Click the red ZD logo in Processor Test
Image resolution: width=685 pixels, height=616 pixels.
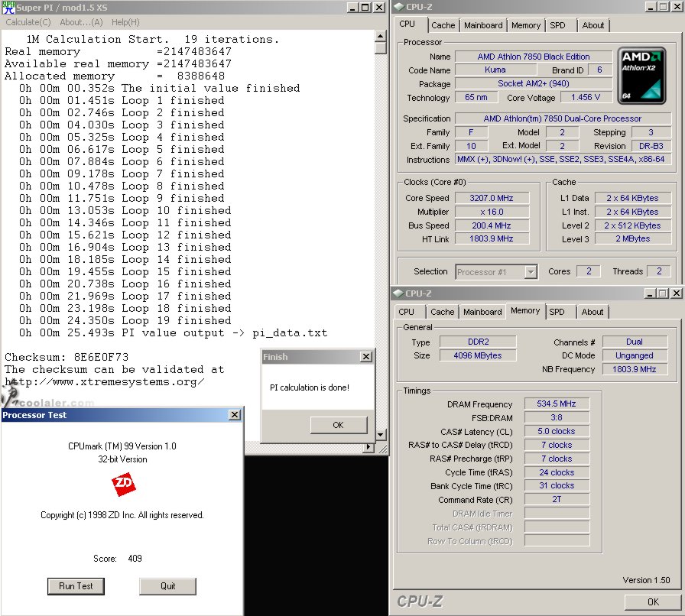[123, 485]
